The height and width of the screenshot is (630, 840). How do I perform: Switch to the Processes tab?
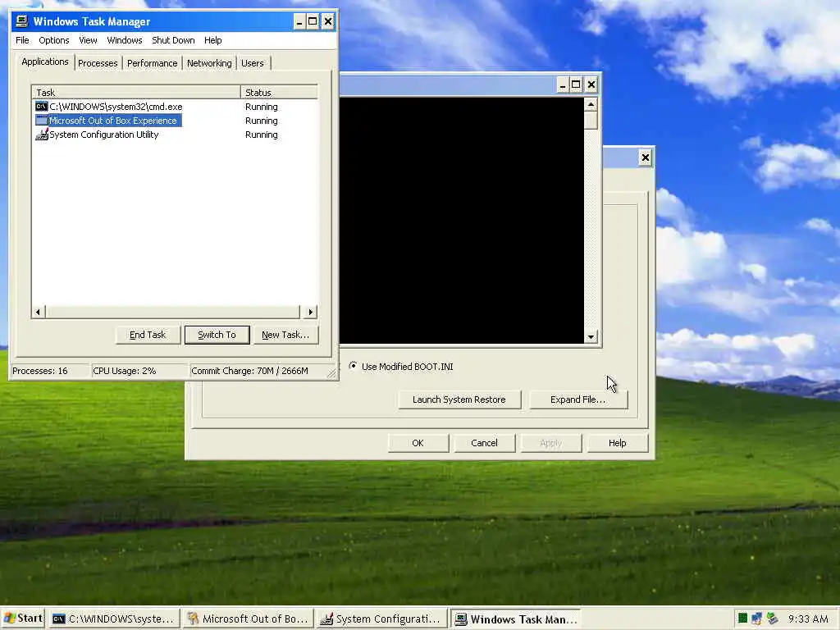(x=98, y=63)
